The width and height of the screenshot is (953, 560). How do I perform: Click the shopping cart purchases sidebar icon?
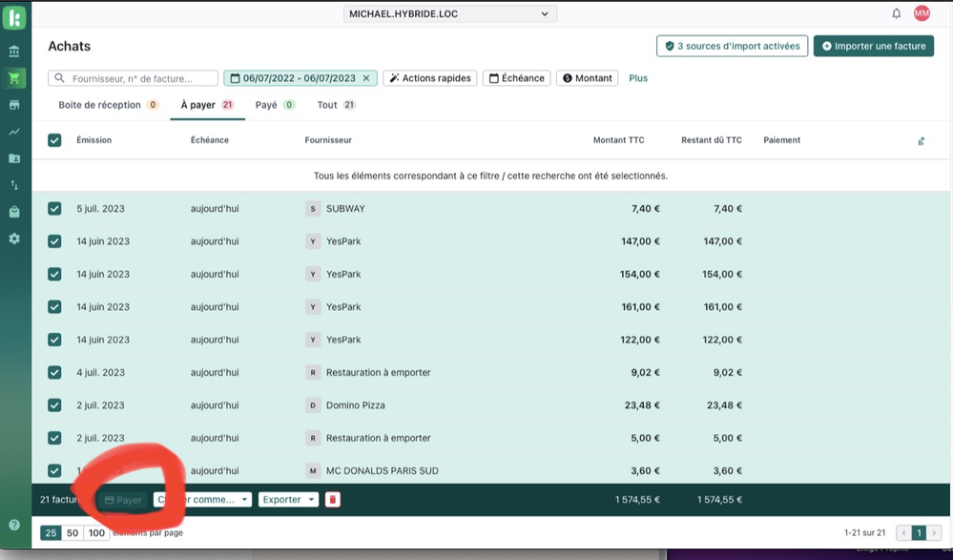click(x=14, y=78)
